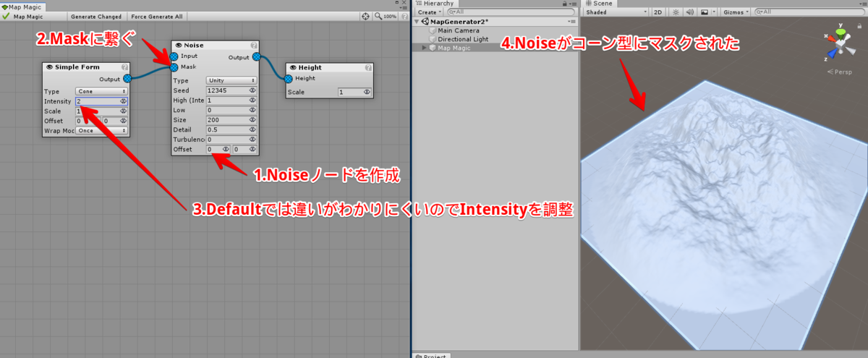This screenshot has width=868, height=358.
Task: Click the drag-arrows icon beside Seed field
Action: point(252,90)
